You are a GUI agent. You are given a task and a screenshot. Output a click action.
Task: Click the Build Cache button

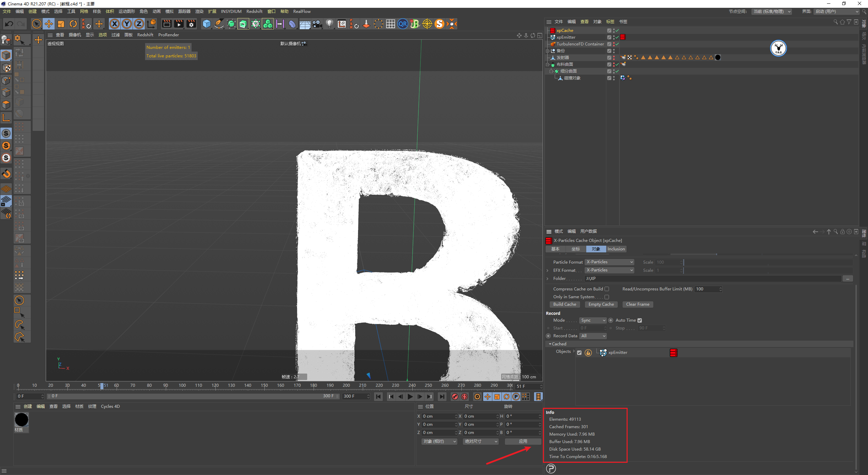click(x=565, y=304)
